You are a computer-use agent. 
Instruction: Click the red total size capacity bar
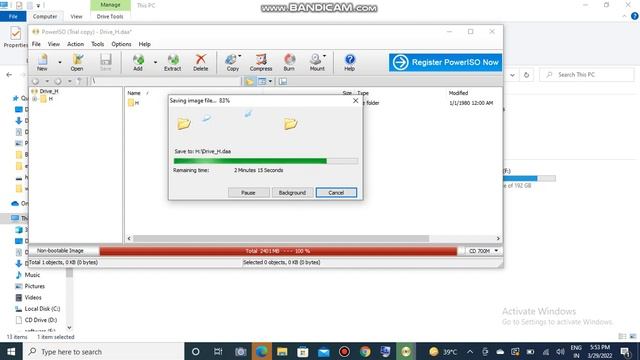click(278, 251)
